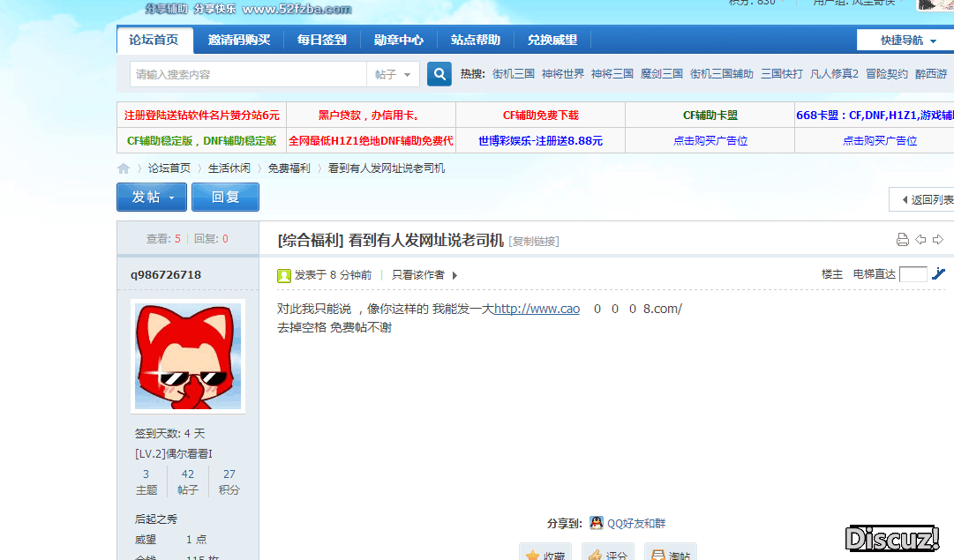Click hot search term 神将三国
The image size is (954, 560).
click(612, 74)
